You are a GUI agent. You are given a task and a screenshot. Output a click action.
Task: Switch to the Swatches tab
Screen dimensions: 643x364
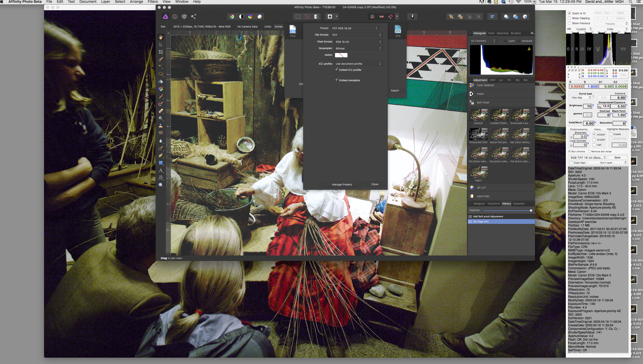click(502, 33)
